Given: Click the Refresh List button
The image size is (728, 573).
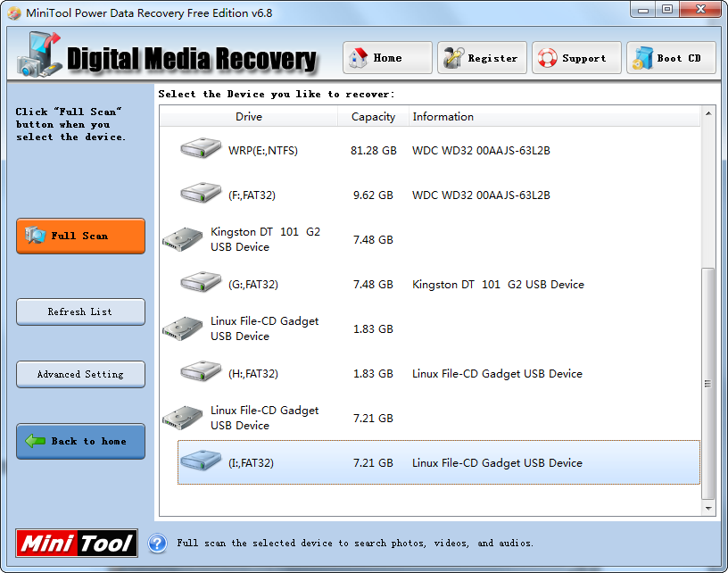Looking at the screenshot, I should [x=81, y=312].
